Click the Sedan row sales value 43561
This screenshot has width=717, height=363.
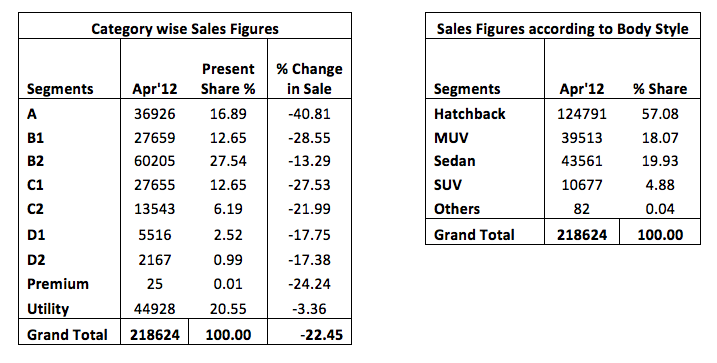(x=582, y=161)
